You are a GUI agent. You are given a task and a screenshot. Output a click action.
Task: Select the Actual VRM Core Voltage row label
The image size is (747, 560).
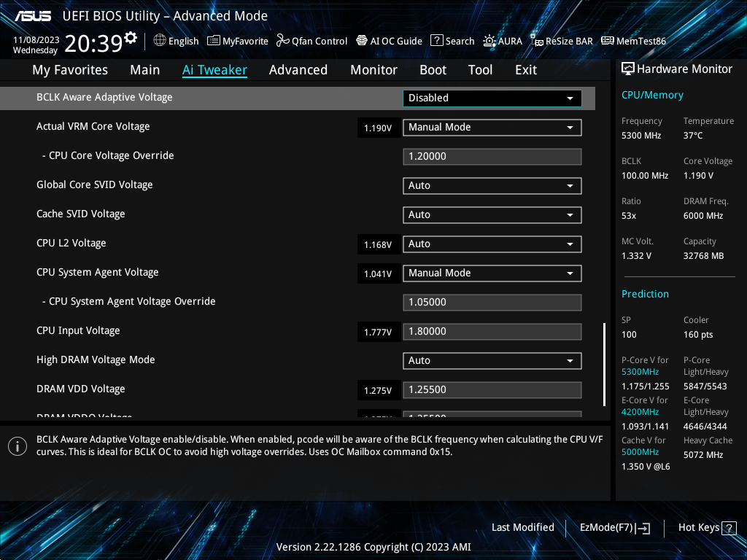tap(93, 127)
